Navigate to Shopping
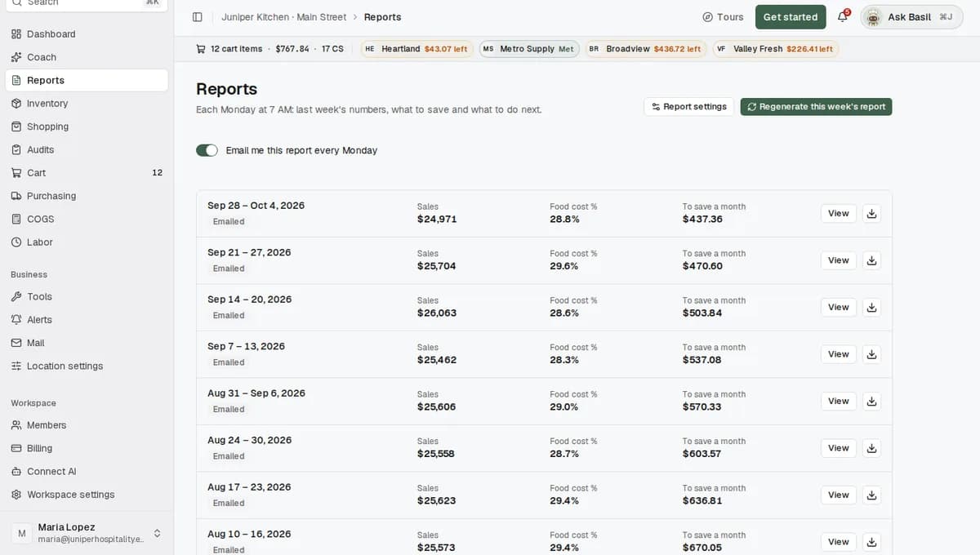The height and width of the screenshot is (555, 980). tap(87, 127)
